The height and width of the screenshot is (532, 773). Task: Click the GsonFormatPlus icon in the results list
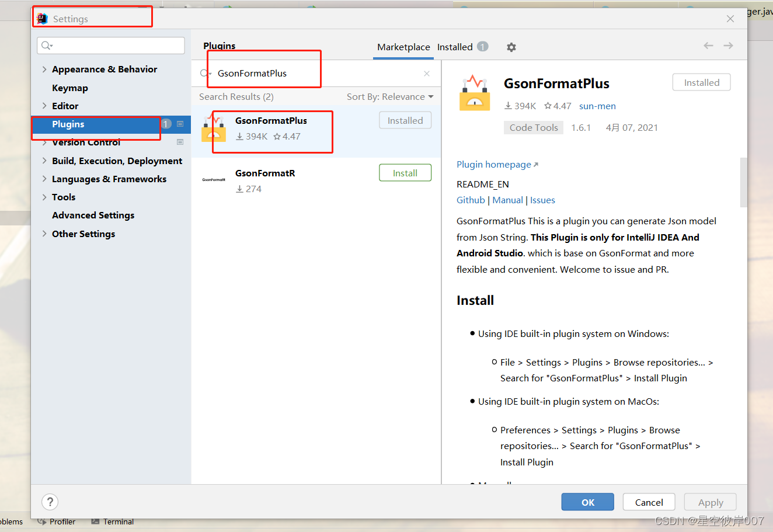tap(214, 129)
